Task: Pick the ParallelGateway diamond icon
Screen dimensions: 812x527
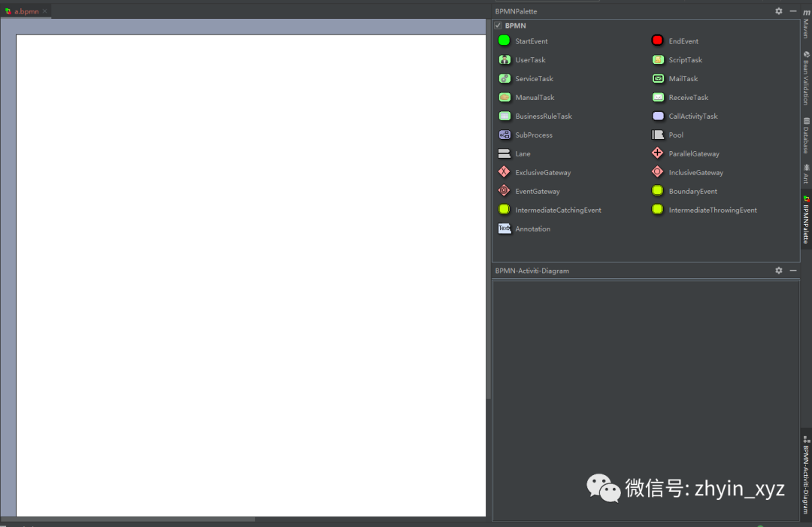Action: pyautogui.click(x=657, y=153)
